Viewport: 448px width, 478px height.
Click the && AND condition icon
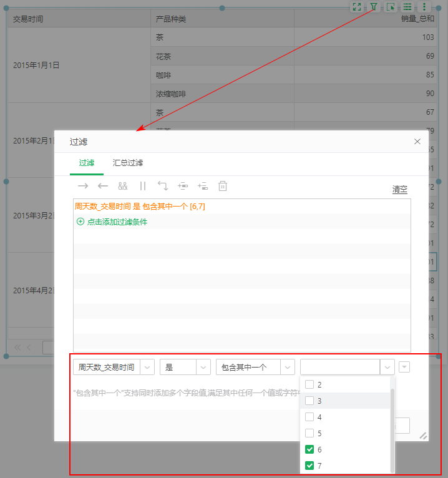[123, 186]
